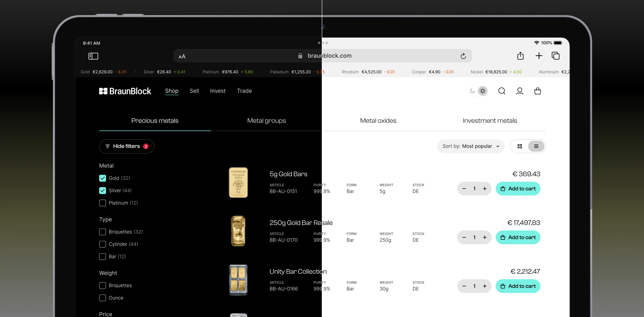644x317 pixels.
Task: Open a new tab with plus icon
Action: coord(539,56)
